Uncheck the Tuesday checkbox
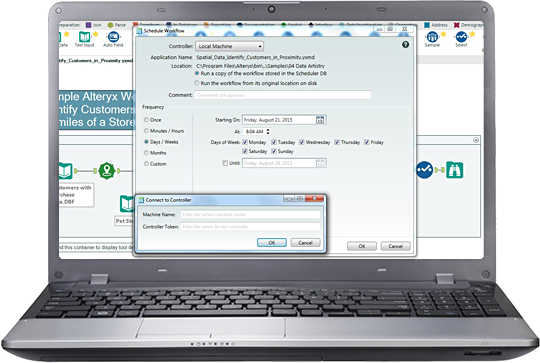The image size is (540, 363). point(274,142)
